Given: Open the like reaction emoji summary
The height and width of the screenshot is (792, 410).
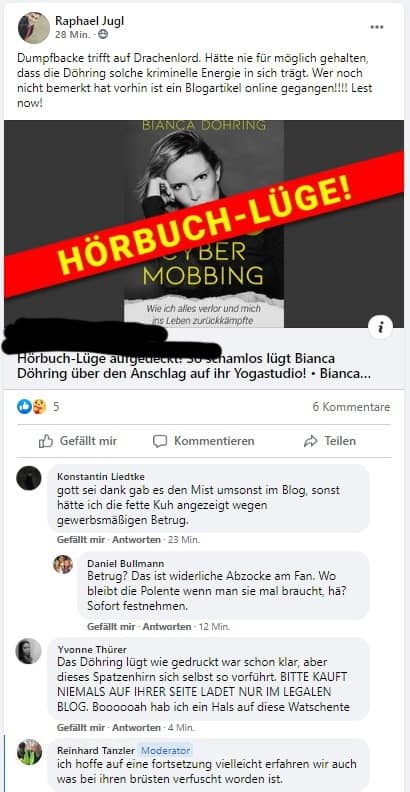Looking at the screenshot, I should pos(31,407).
